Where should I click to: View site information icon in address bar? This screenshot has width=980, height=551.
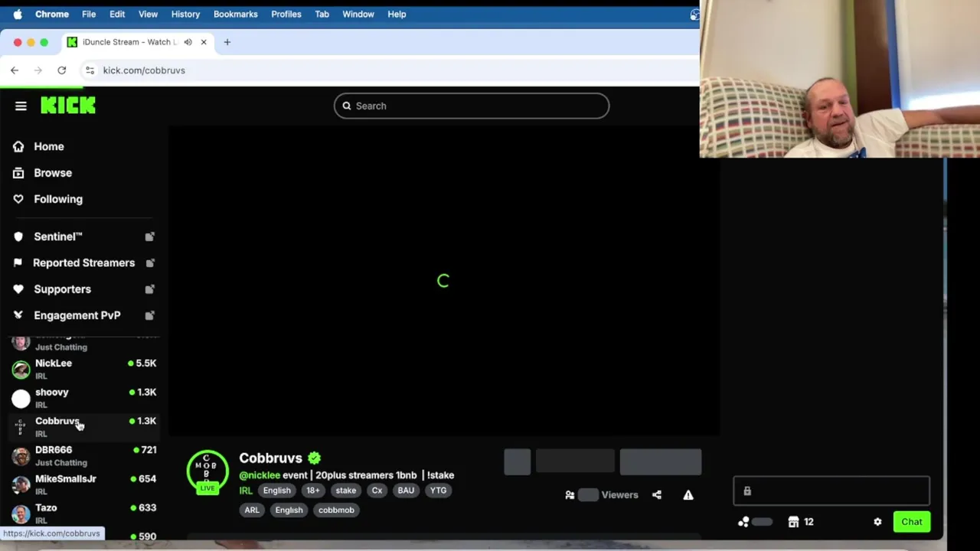pos(90,70)
